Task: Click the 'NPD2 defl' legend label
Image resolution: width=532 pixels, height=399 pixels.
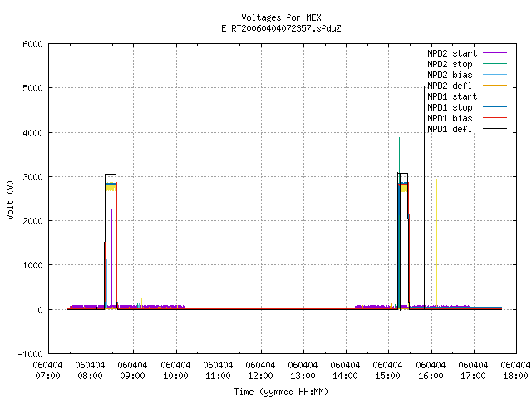Action: (450, 86)
